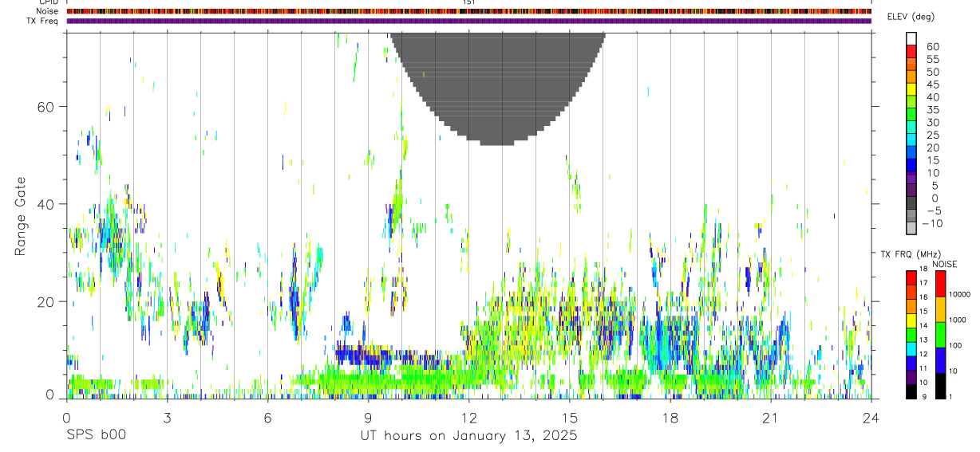The height and width of the screenshot is (452, 980).
Task: Click the 151 CPID value at top
Action: point(469,2)
